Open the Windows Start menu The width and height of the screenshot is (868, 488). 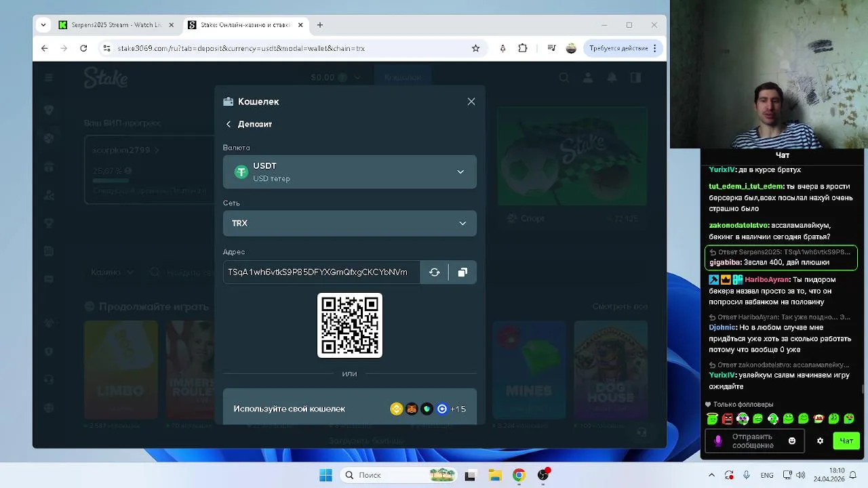tap(325, 475)
